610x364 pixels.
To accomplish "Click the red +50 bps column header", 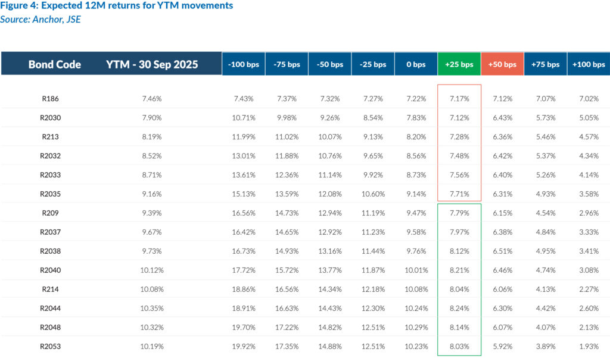I will pos(502,64).
